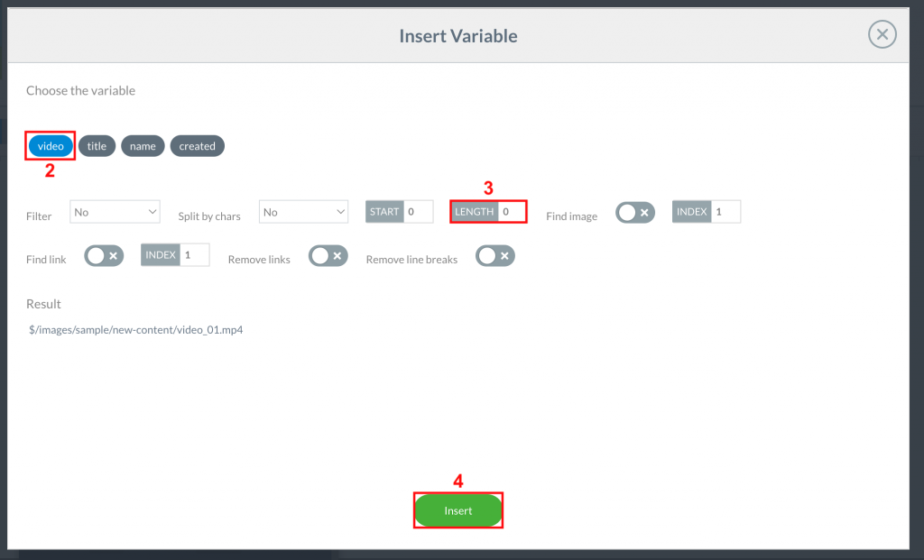This screenshot has height=560, width=924.
Task: Enable the Find image toggle
Action: click(635, 213)
